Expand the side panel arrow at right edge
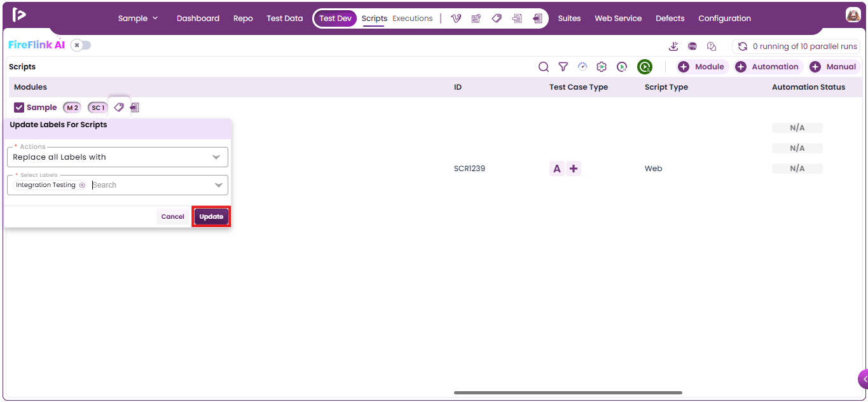868x402 pixels. pyautogui.click(x=864, y=379)
